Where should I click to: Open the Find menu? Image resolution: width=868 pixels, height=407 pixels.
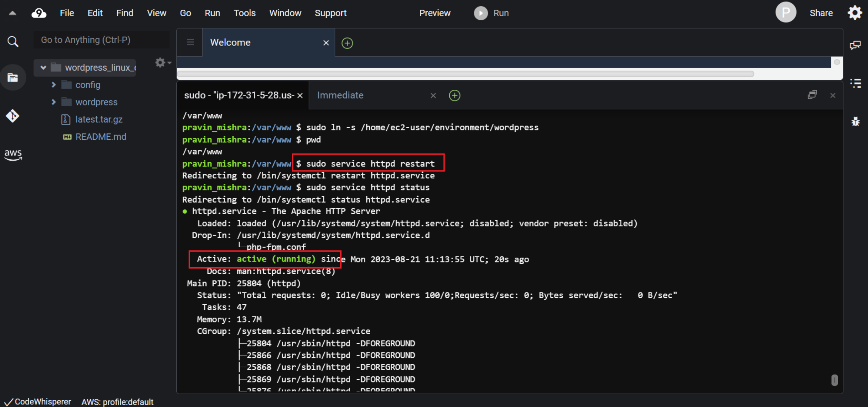125,13
